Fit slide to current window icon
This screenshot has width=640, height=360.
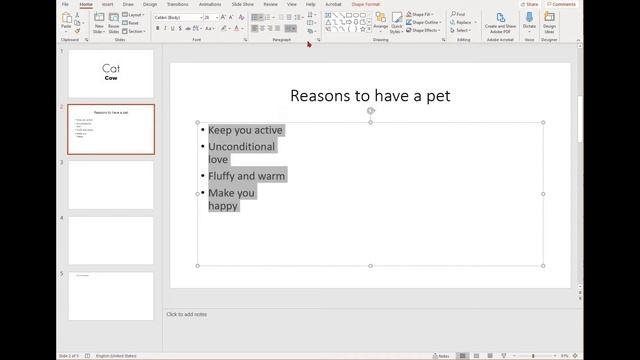[x=575, y=356]
